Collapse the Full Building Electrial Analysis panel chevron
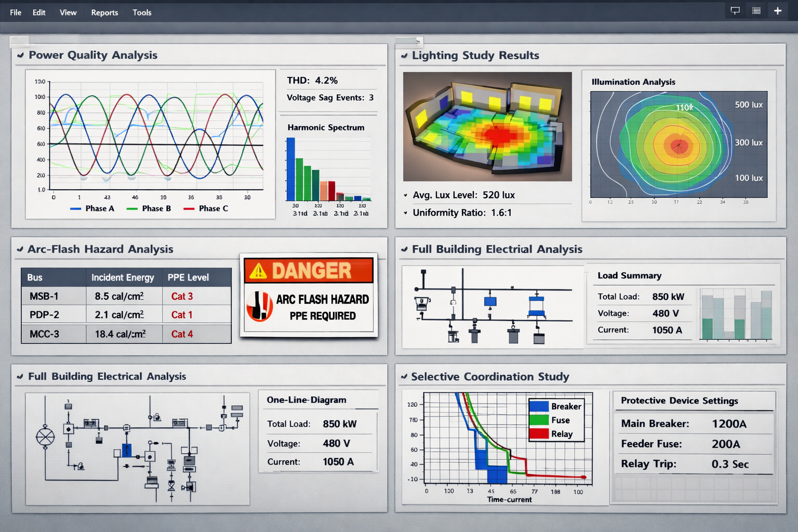Image resolution: width=798 pixels, height=532 pixels. [x=404, y=249]
